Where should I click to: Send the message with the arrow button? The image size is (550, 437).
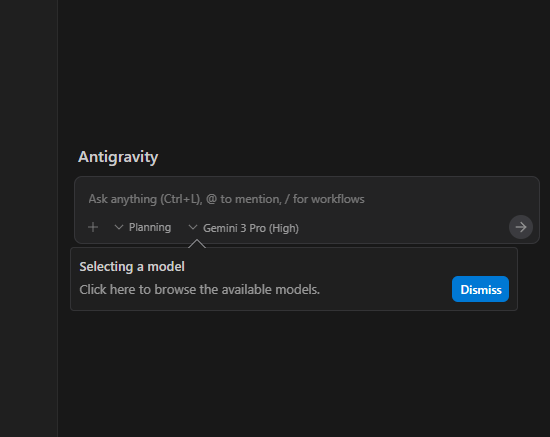pos(521,227)
